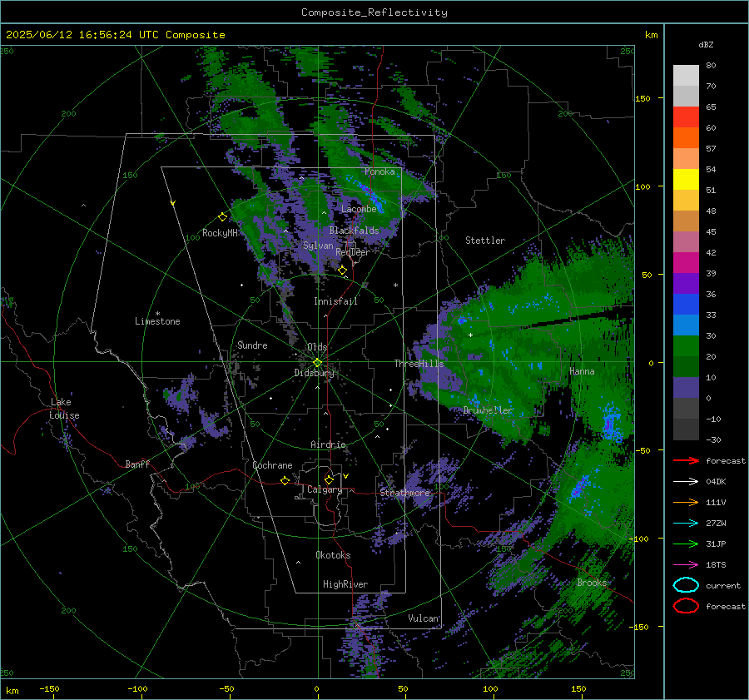
Task: Click the magenta 18TS arrow legend icon
Action: (x=686, y=565)
